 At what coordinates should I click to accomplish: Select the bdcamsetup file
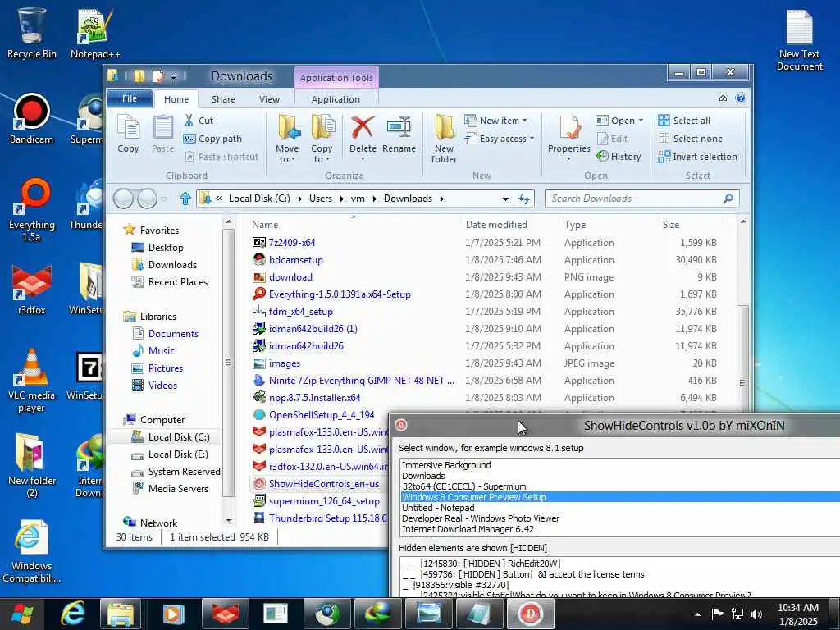(295, 260)
